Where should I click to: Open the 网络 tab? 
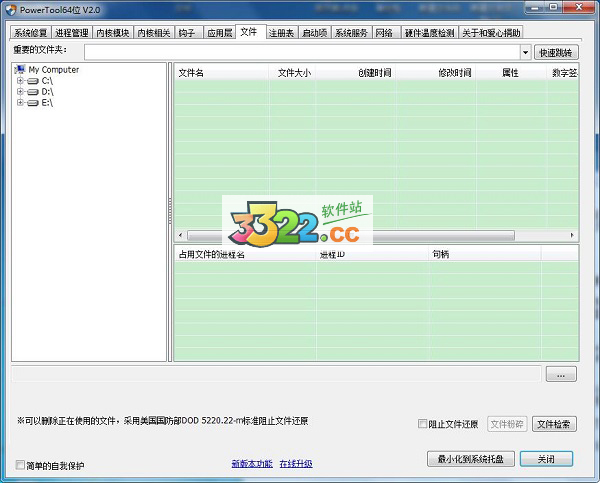tap(386, 33)
